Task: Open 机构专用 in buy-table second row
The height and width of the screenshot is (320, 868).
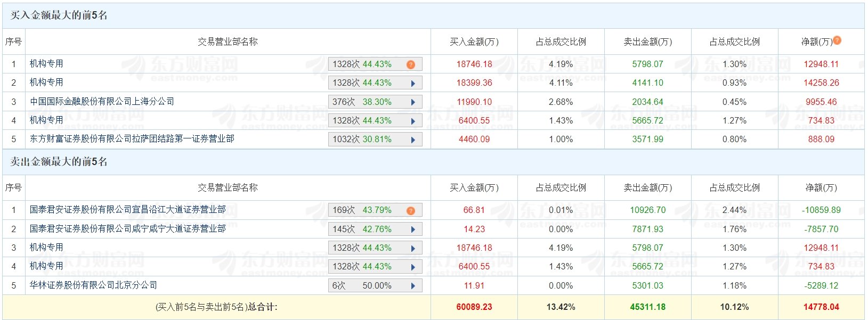Action: pyautogui.click(x=46, y=83)
